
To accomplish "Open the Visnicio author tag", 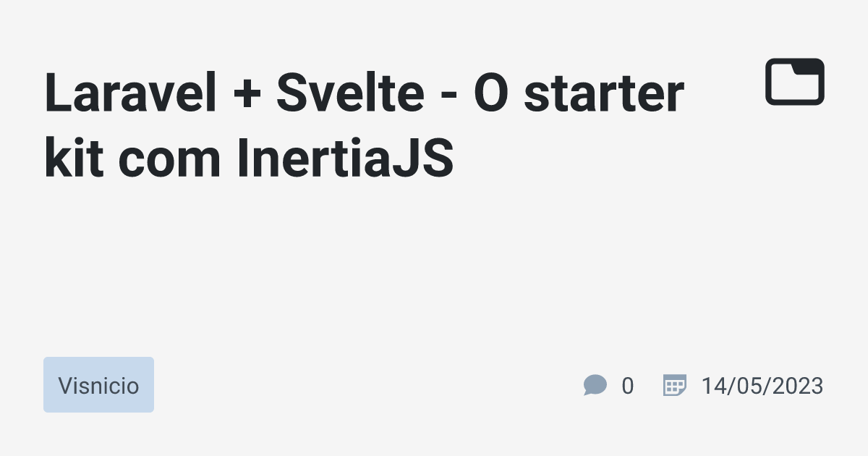I will 98,385.
